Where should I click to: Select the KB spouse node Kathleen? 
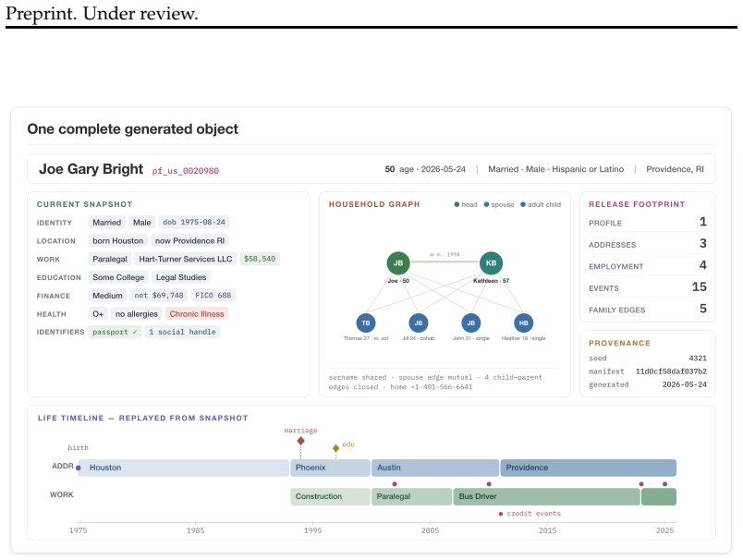[x=491, y=263]
